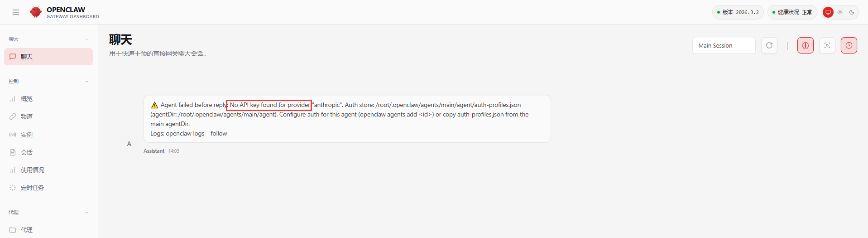The width and height of the screenshot is (868, 238).
Task: Collapse the 控制 sidebar section
Action: [86, 81]
